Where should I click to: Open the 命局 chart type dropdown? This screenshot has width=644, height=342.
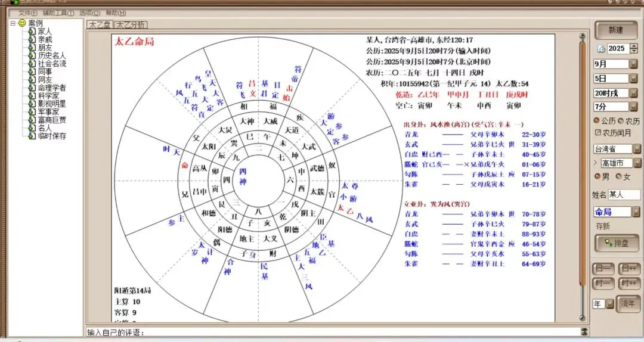click(x=636, y=212)
